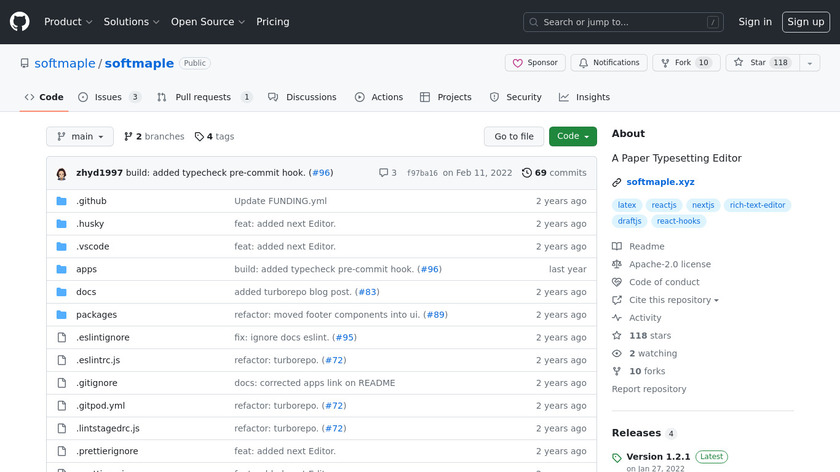Open the commit comments bubble icon
840x472 pixels.
[x=384, y=173]
